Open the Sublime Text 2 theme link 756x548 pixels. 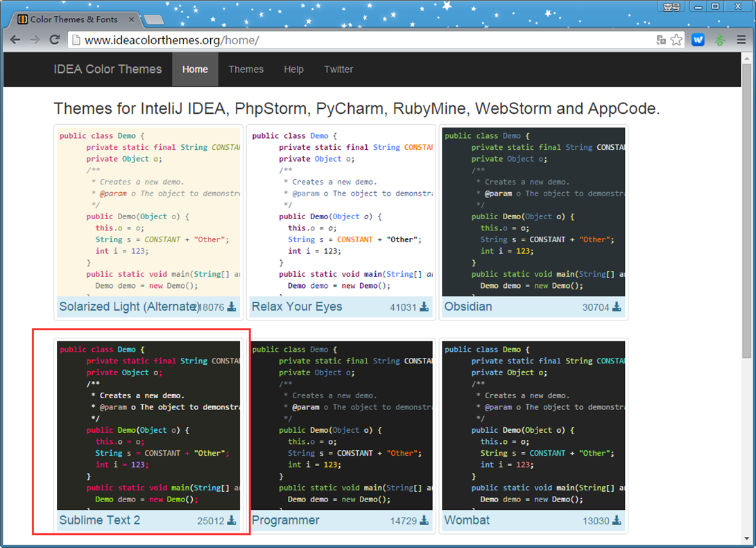pos(99,520)
